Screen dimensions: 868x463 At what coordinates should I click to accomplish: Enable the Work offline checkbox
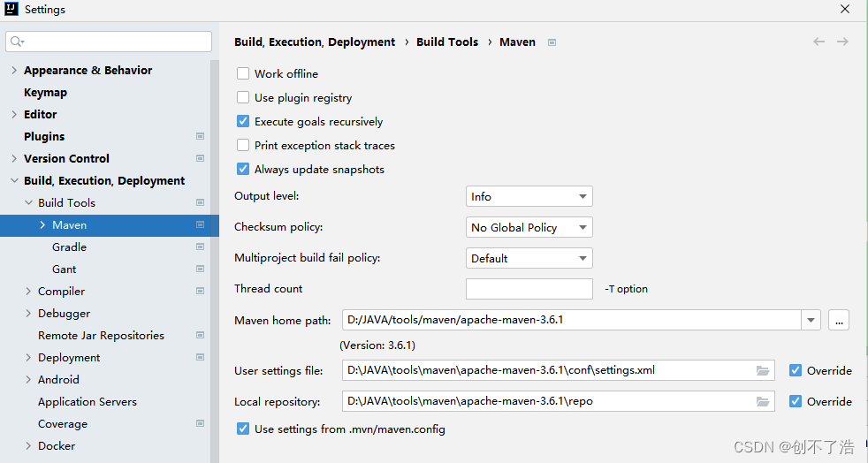pos(243,74)
